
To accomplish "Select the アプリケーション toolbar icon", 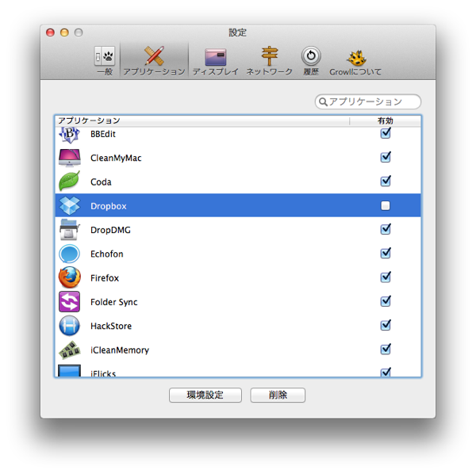I will point(154,60).
